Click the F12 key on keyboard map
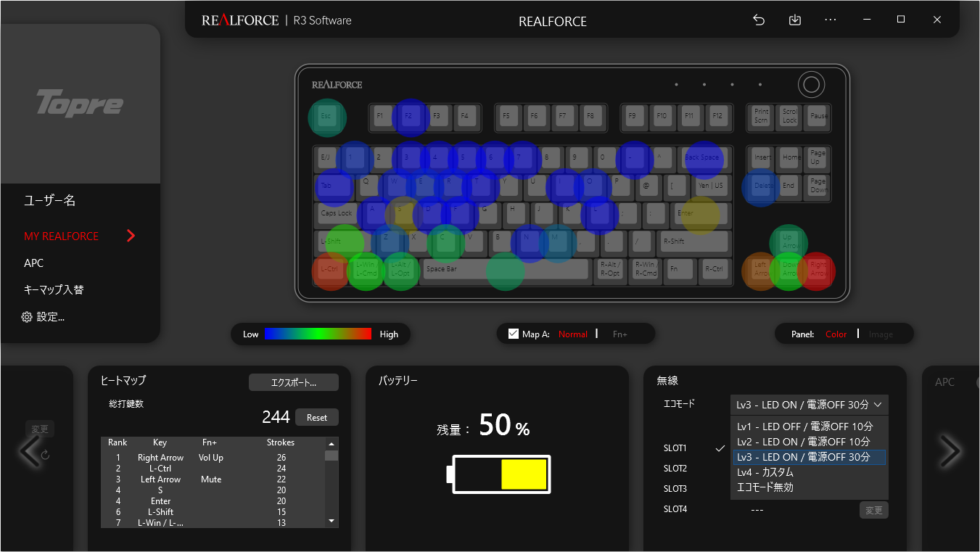The image size is (980, 552). [x=717, y=116]
